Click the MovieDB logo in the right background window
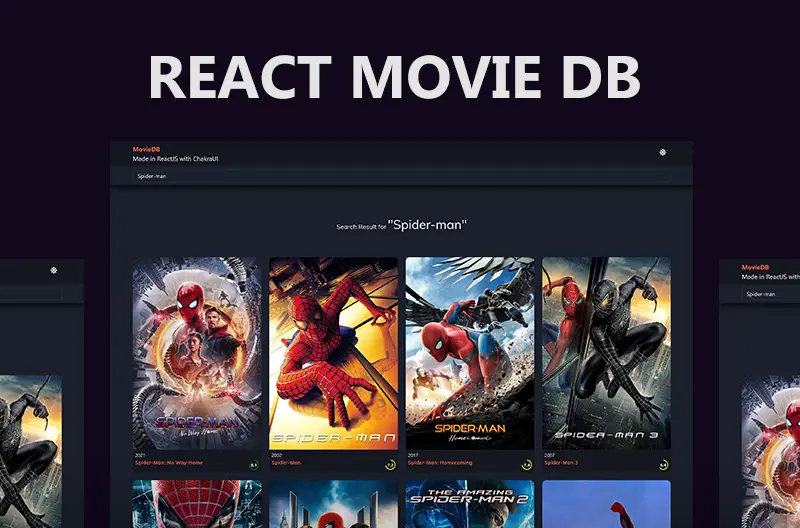 pyautogui.click(x=755, y=267)
